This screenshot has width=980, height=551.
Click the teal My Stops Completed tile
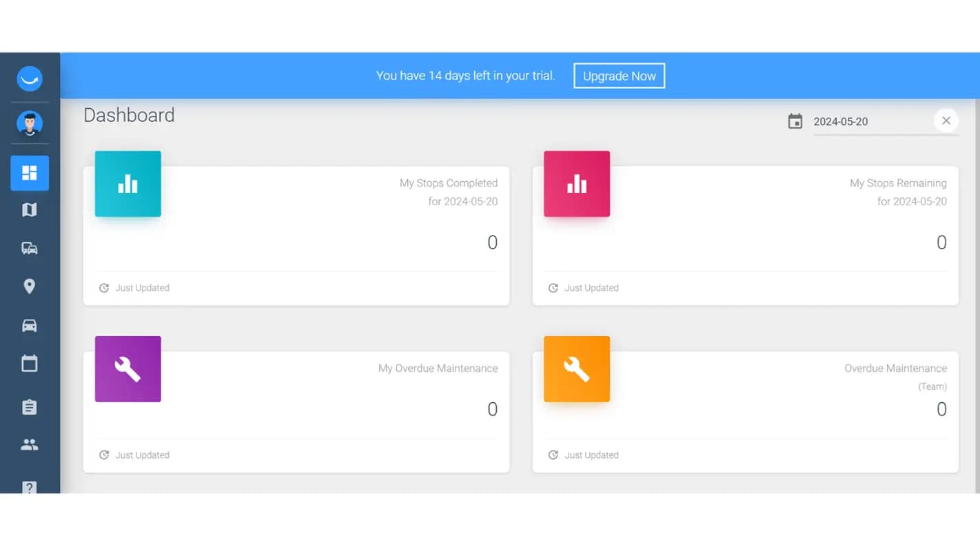pyautogui.click(x=128, y=184)
